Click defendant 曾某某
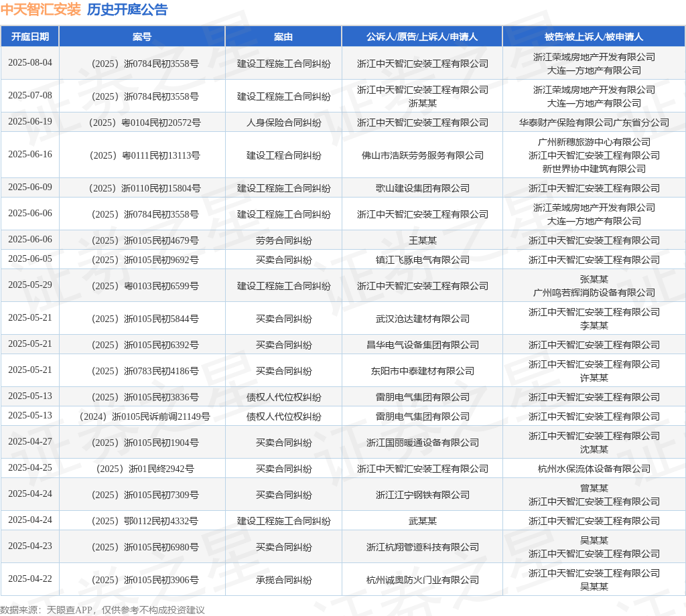 (594, 488)
